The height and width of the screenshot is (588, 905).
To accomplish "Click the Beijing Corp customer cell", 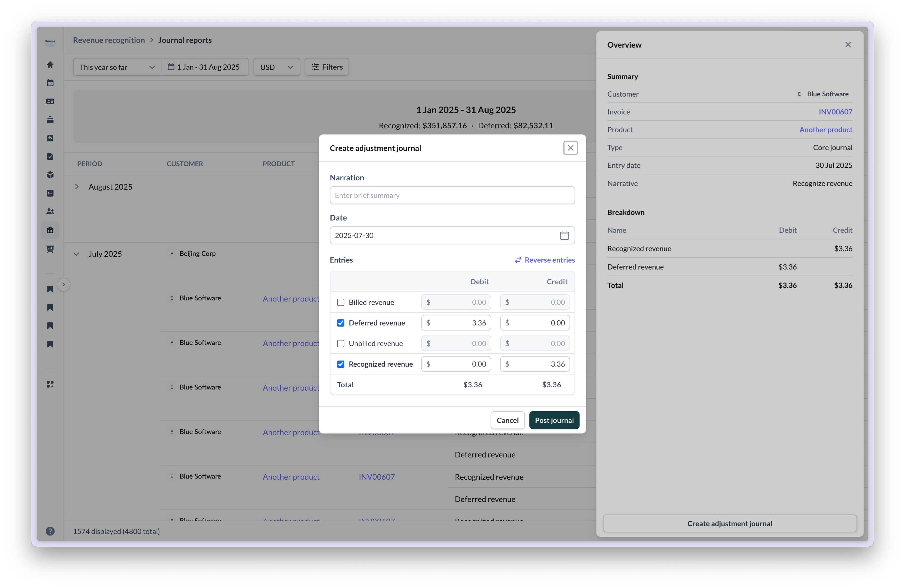I will 197,253.
